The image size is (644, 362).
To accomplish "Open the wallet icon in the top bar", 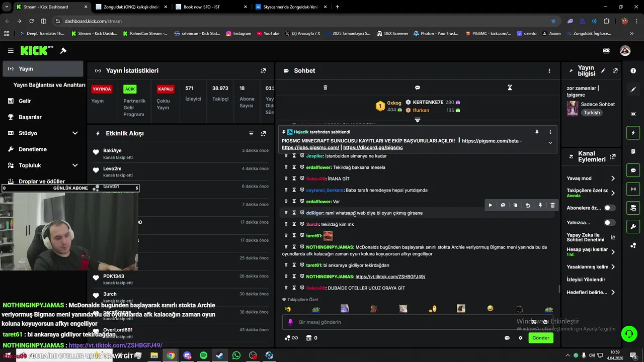I will (606, 51).
